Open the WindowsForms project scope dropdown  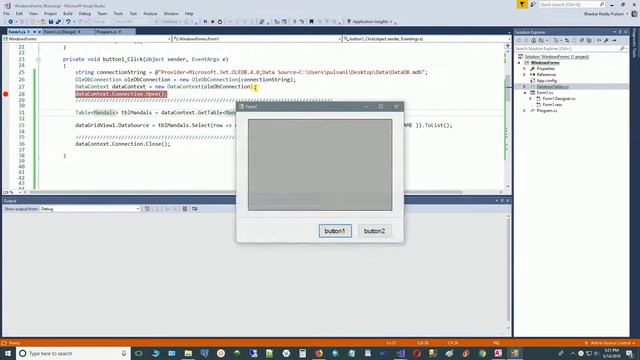coord(87,39)
